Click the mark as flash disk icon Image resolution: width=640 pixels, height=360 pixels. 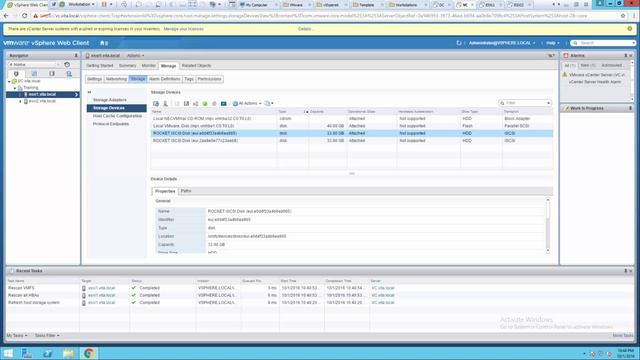click(223, 104)
